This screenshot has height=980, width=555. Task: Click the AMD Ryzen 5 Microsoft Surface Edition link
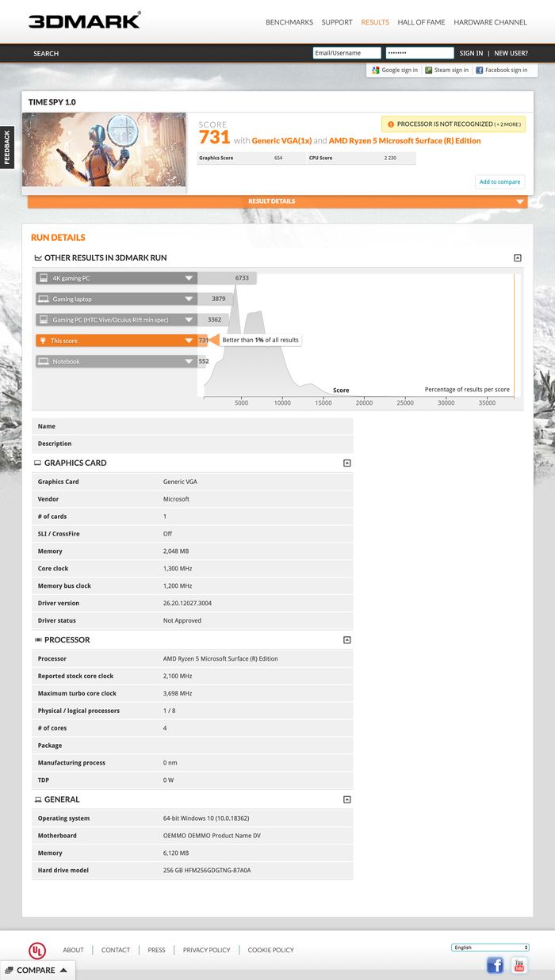click(405, 141)
